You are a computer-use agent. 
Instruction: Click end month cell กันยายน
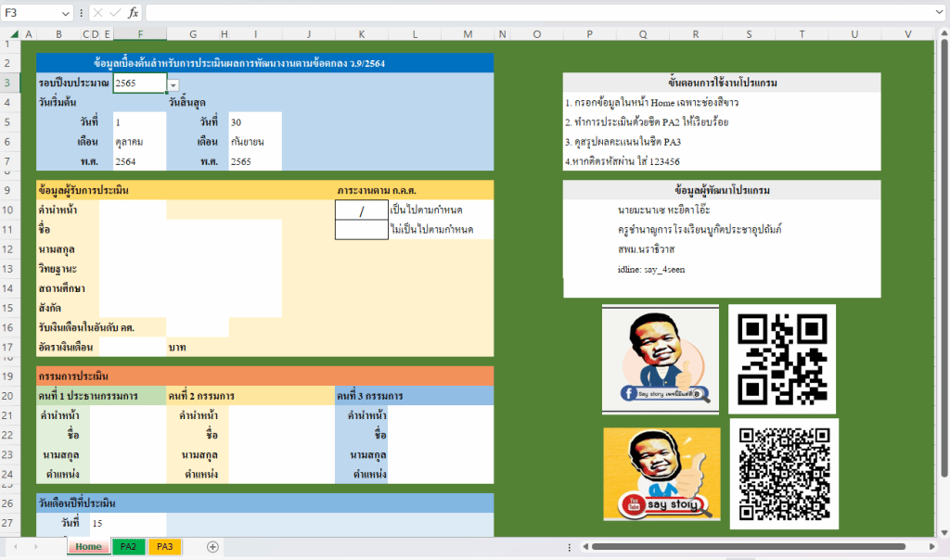tap(255, 142)
